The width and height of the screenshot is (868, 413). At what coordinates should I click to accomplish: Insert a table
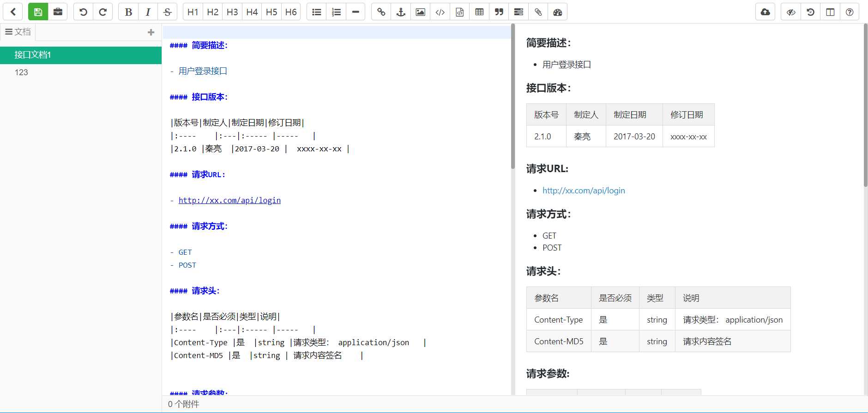[x=479, y=12]
